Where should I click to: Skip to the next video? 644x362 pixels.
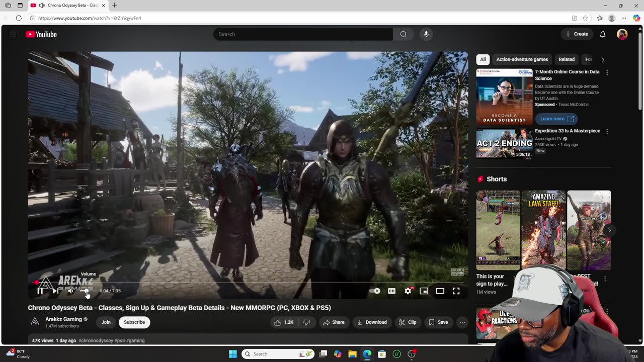tap(55, 291)
